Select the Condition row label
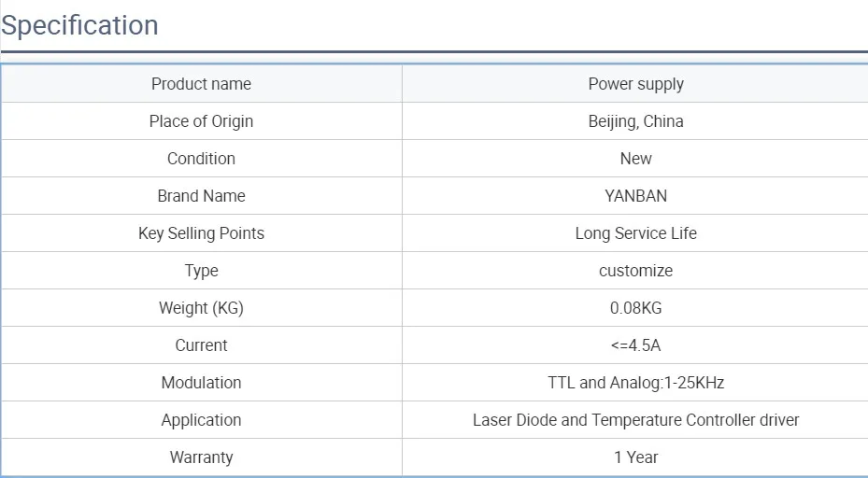The image size is (868, 478). 202,158
